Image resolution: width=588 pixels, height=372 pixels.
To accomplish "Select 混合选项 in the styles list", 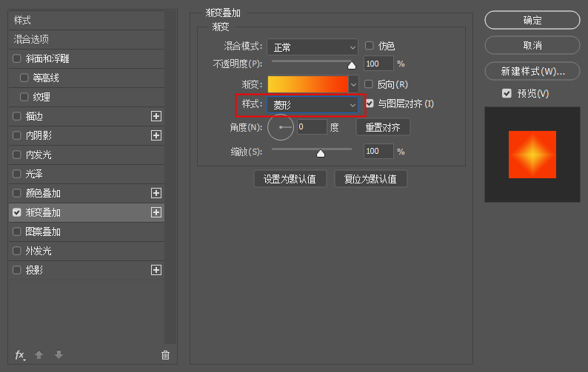I will point(87,39).
